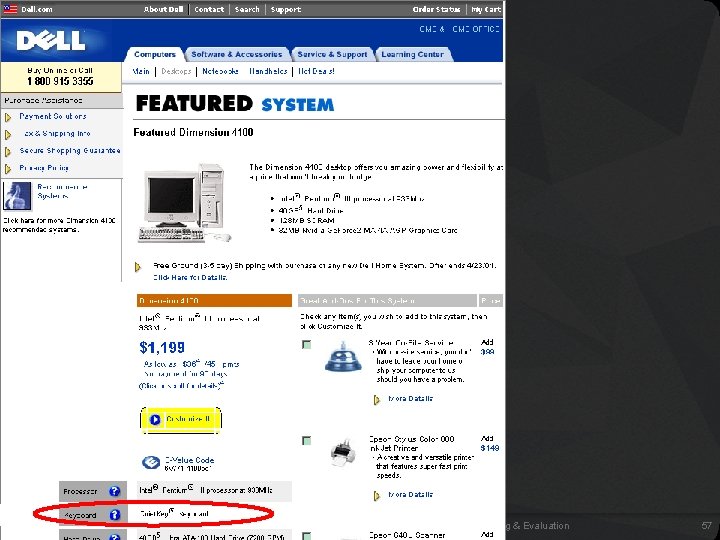Open the Payment Solutions link

point(53,117)
